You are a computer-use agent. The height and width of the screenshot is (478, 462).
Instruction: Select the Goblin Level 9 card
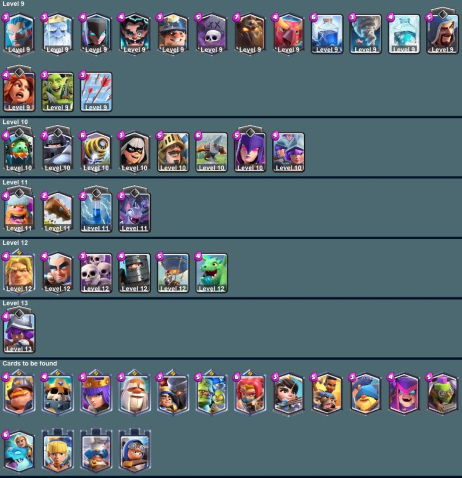click(x=57, y=91)
